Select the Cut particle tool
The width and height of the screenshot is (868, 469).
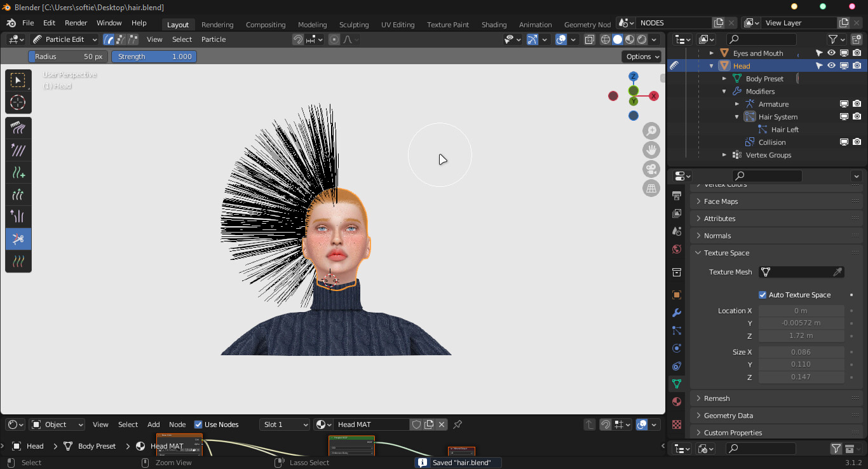(18, 239)
